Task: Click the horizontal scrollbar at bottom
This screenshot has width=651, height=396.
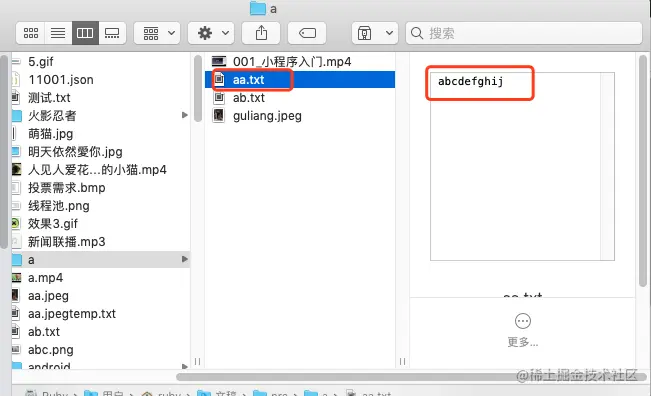Action: [x=411, y=377]
